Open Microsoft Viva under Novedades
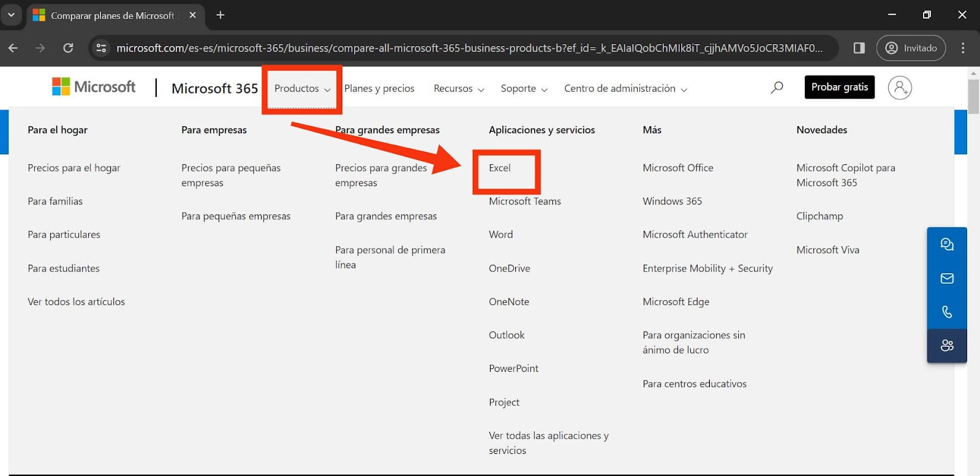This screenshot has width=980, height=476. click(827, 250)
